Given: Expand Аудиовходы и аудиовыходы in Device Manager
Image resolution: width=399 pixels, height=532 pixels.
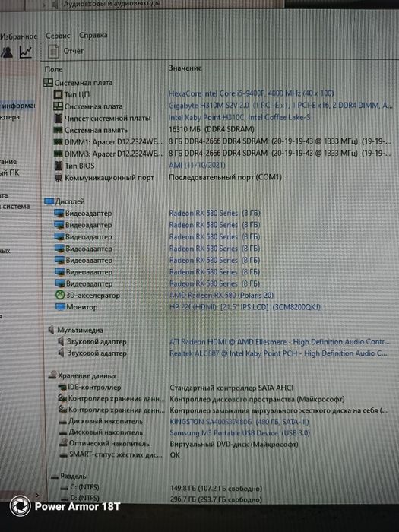Looking at the screenshot, I should [x=44, y=5].
